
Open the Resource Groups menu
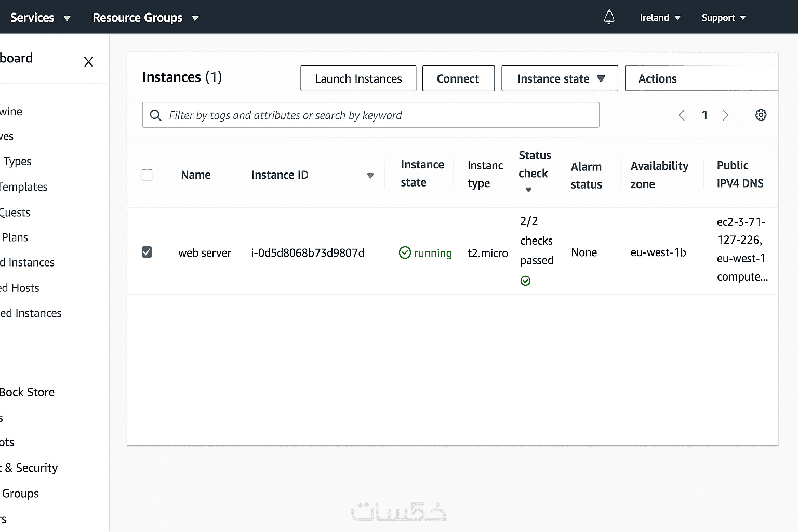[x=145, y=18]
